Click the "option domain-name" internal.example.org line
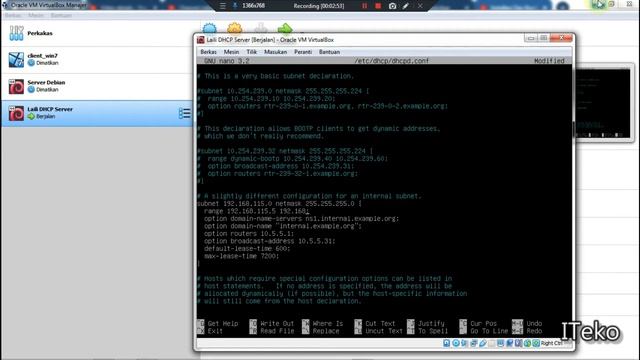This screenshot has height=360, width=640. click(x=282, y=226)
